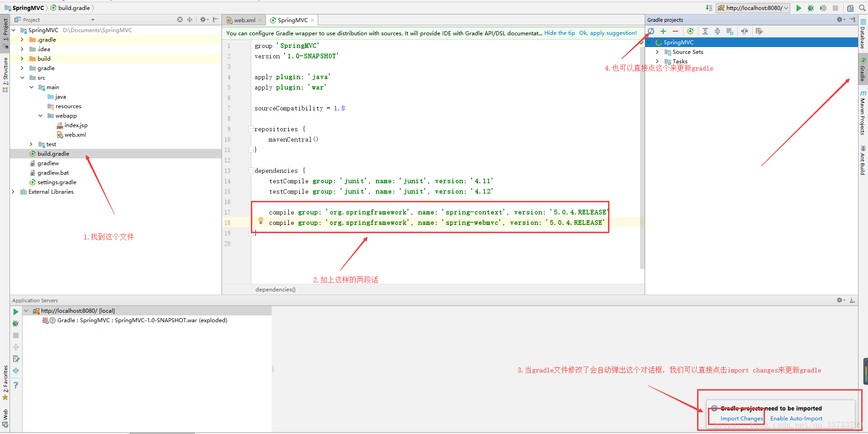Attach a Gradle project with plus icon
This screenshot has width=868, height=434.
click(x=663, y=31)
